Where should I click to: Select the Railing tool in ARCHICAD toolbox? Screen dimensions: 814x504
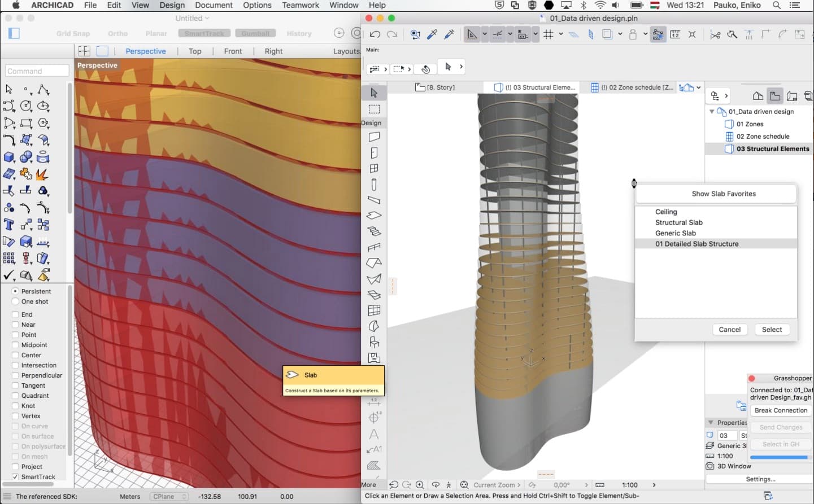point(374,247)
